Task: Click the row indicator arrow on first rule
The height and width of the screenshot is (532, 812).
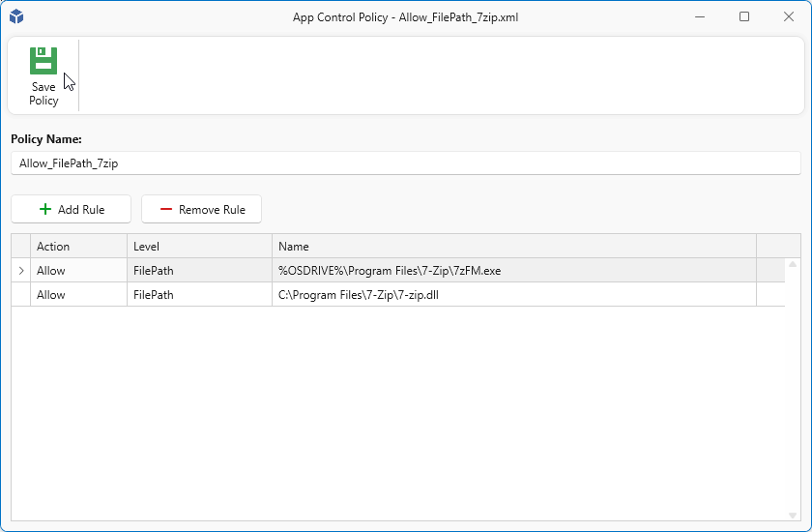Action: pos(21,271)
